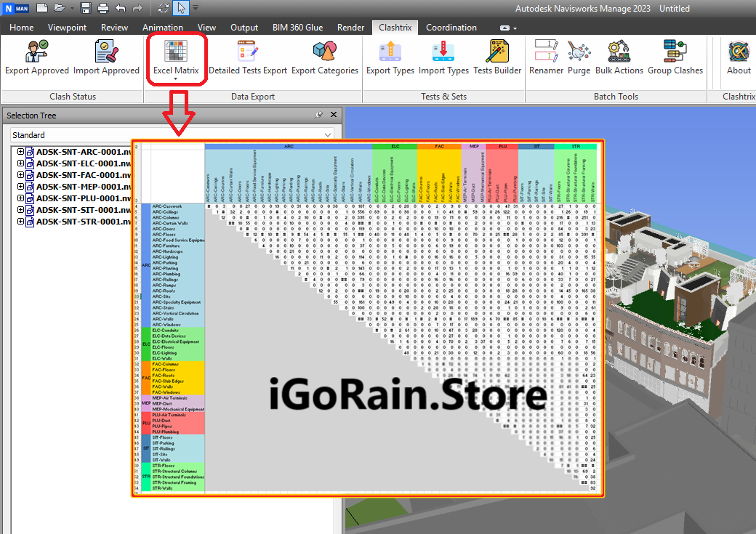This screenshot has height=534, width=756.
Task: Click the Renamer tool icon
Action: 546,57
